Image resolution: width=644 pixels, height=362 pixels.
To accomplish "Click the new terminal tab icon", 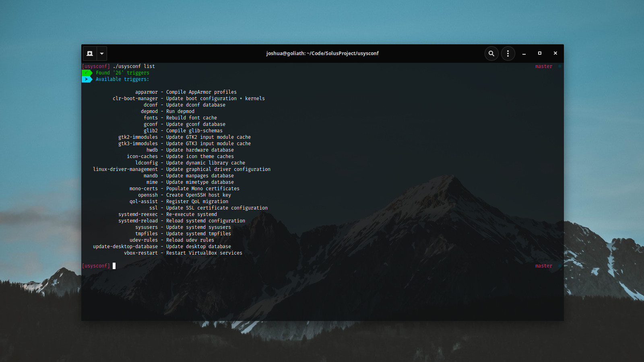I will pos(90,53).
